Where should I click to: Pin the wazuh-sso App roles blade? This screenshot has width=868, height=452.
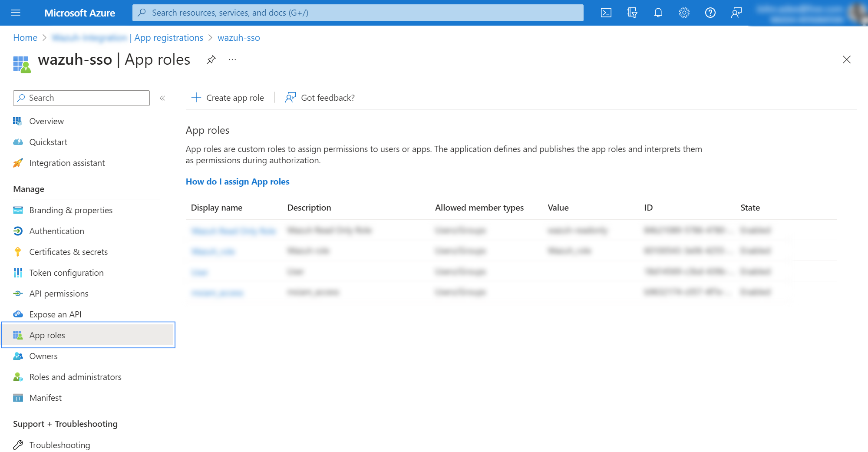point(211,59)
